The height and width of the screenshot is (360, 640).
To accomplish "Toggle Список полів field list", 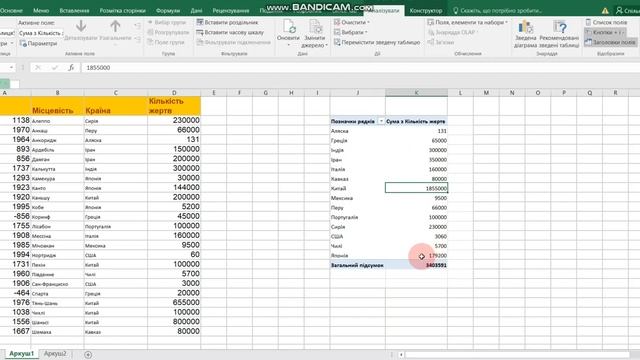I will [606, 22].
